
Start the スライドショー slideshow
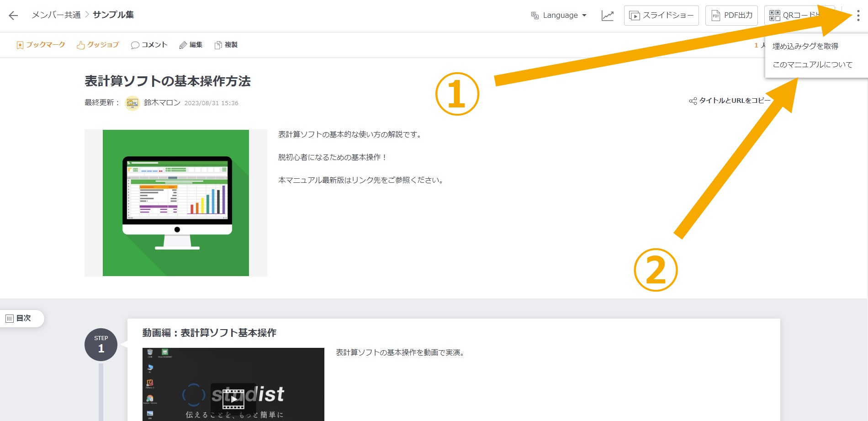pos(661,16)
